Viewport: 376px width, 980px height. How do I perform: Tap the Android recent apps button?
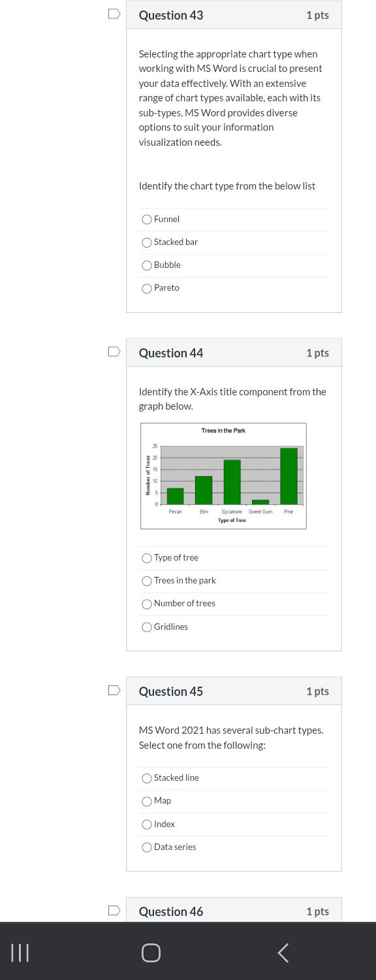click(x=20, y=953)
